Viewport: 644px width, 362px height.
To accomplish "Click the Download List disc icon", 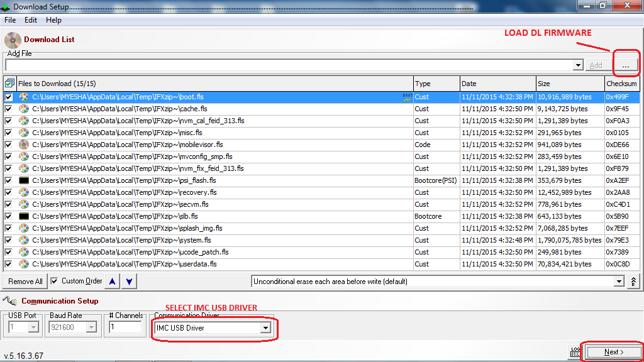I will coord(13,40).
